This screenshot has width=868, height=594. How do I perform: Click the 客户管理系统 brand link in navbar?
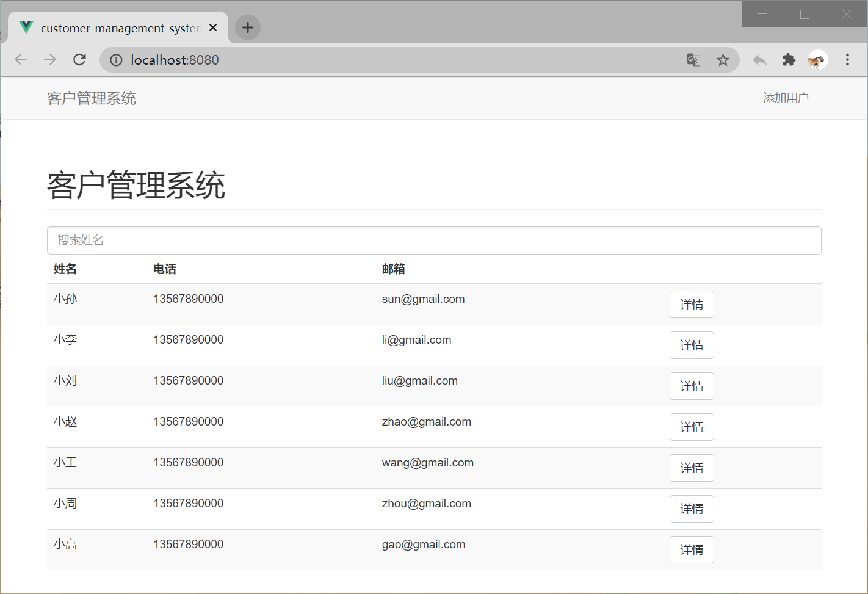91,98
